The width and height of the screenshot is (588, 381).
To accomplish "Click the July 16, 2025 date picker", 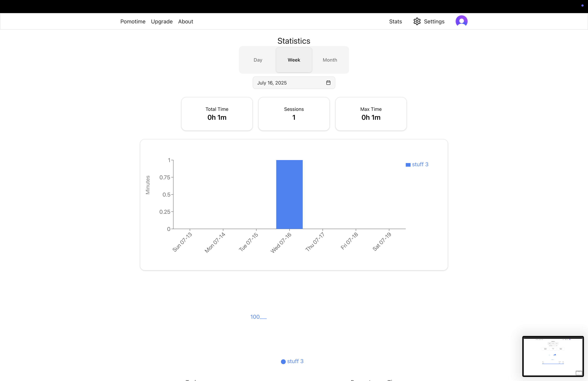I will tap(294, 83).
